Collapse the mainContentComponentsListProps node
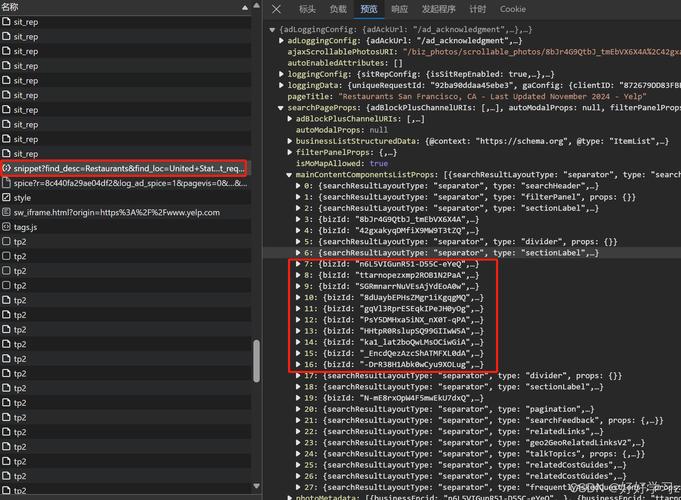 click(289, 175)
